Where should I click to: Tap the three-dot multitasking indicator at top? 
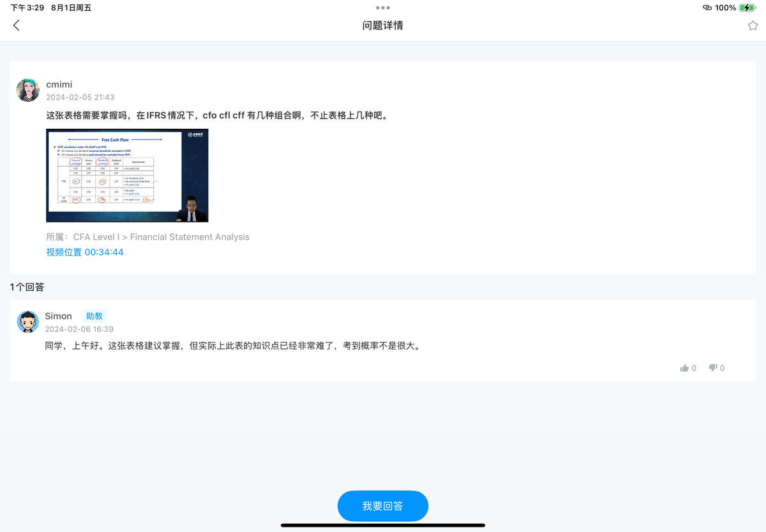(383, 8)
